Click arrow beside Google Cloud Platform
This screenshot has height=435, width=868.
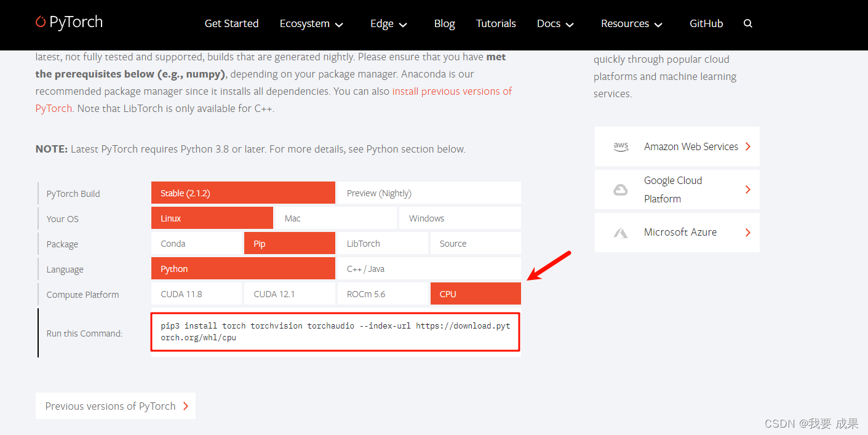(x=747, y=190)
